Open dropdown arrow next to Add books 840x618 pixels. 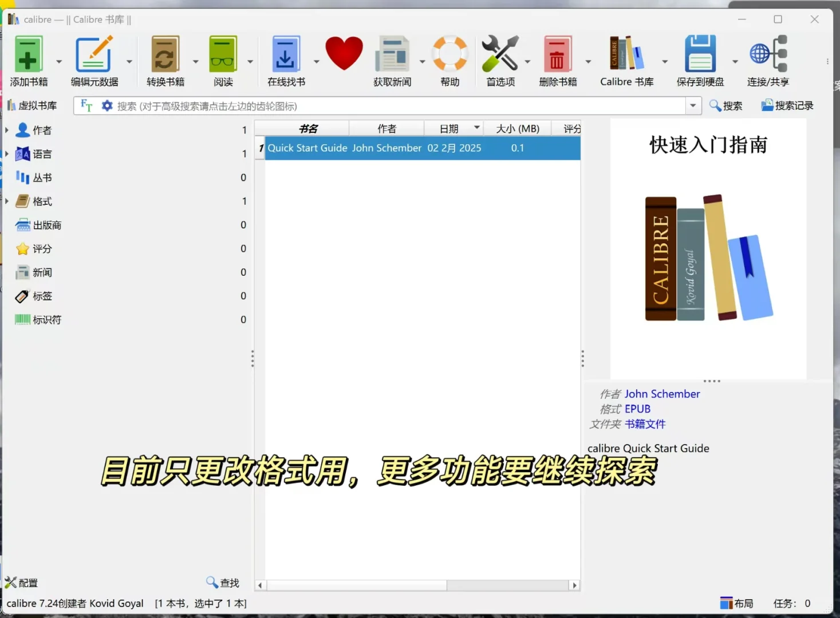click(x=59, y=61)
